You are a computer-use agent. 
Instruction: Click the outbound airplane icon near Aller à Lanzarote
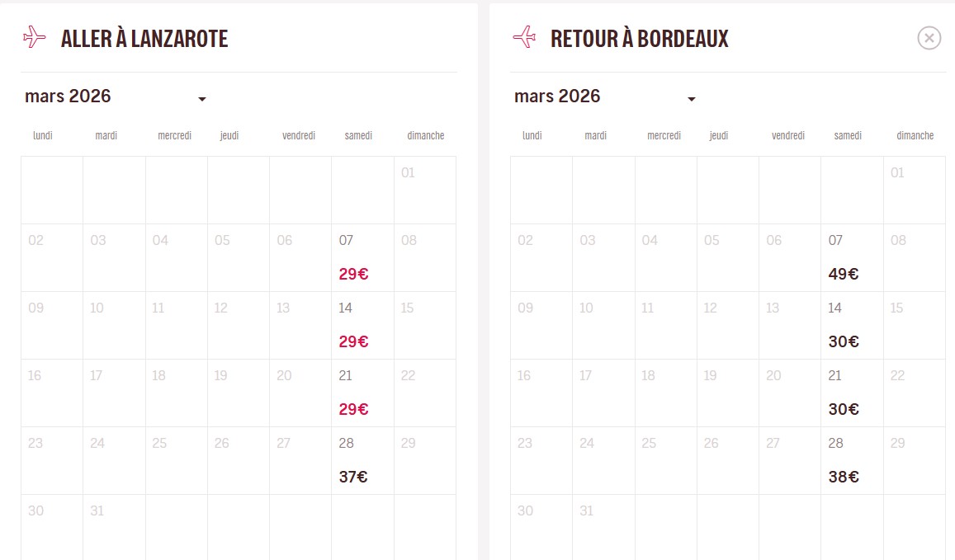tap(35, 37)
